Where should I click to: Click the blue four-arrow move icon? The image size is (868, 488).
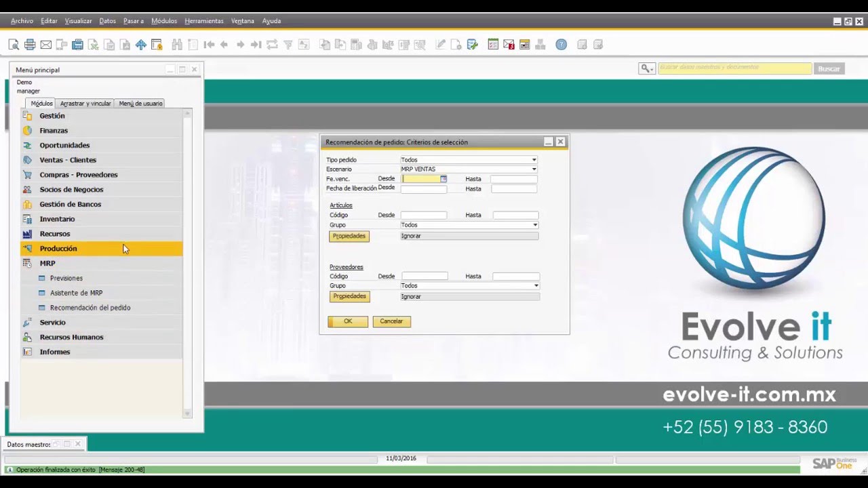tap(140, 45)
